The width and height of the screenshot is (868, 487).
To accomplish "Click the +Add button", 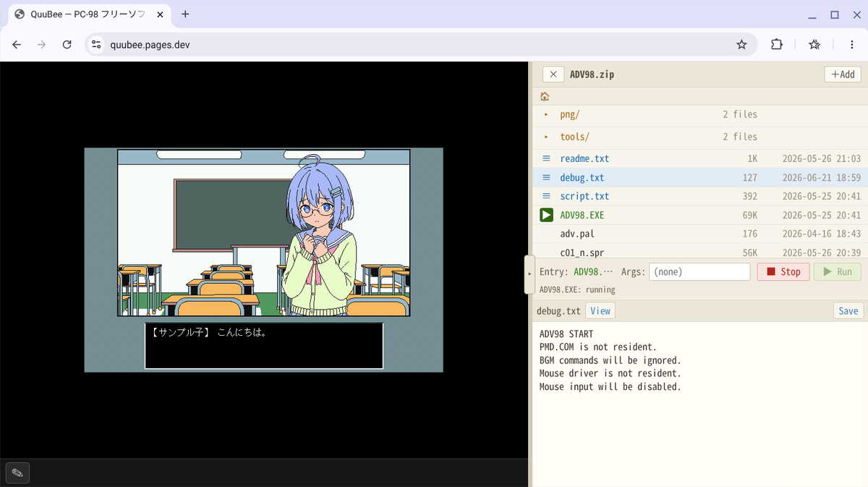I will 843,75.
